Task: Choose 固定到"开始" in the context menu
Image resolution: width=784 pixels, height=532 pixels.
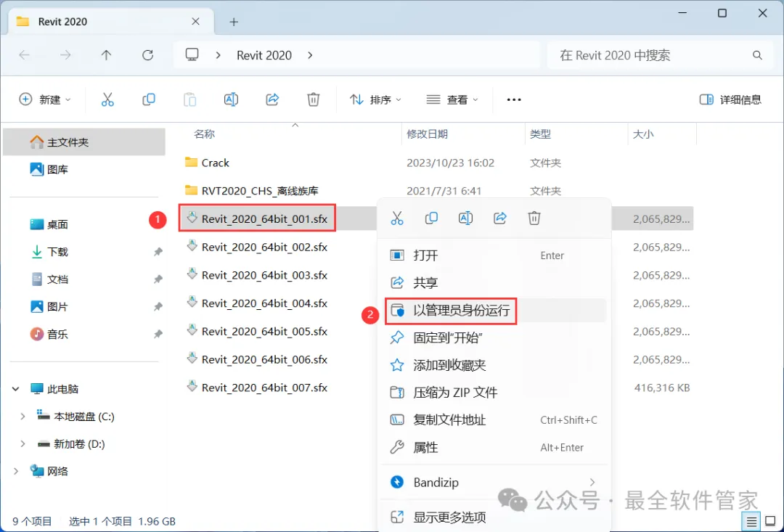Action: 495,338
